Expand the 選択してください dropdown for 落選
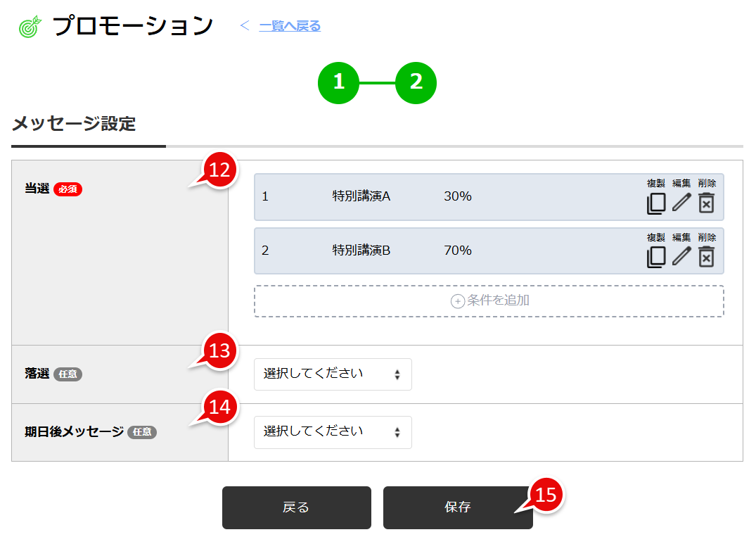Screen dimensions: 756x544 point(333,374)
